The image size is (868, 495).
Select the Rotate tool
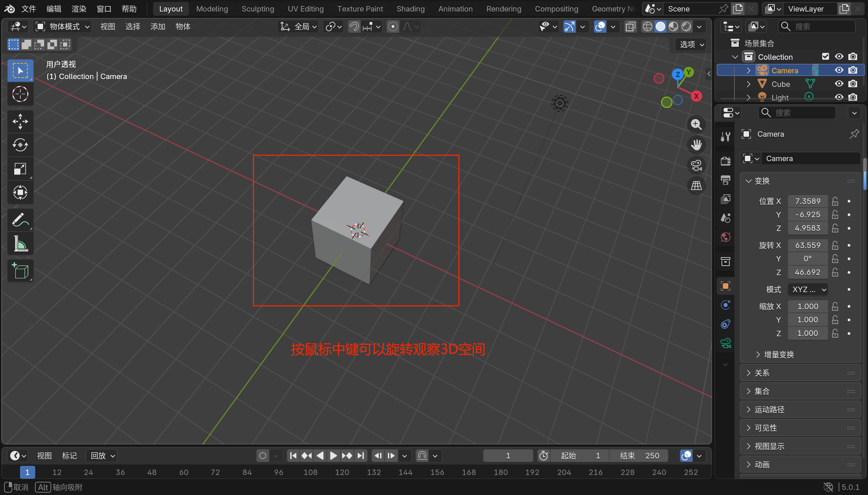(x=20, y=145)
